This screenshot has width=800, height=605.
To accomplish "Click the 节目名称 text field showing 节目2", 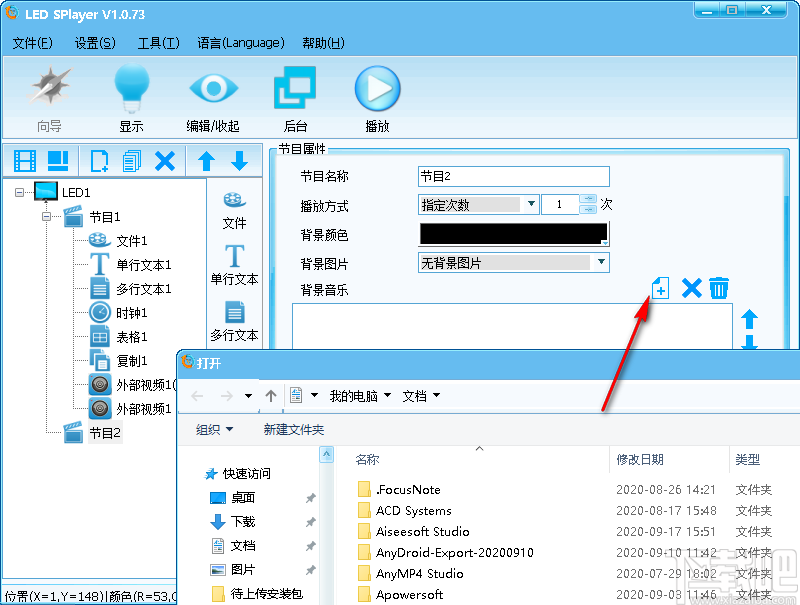I will tap(513, 176).
